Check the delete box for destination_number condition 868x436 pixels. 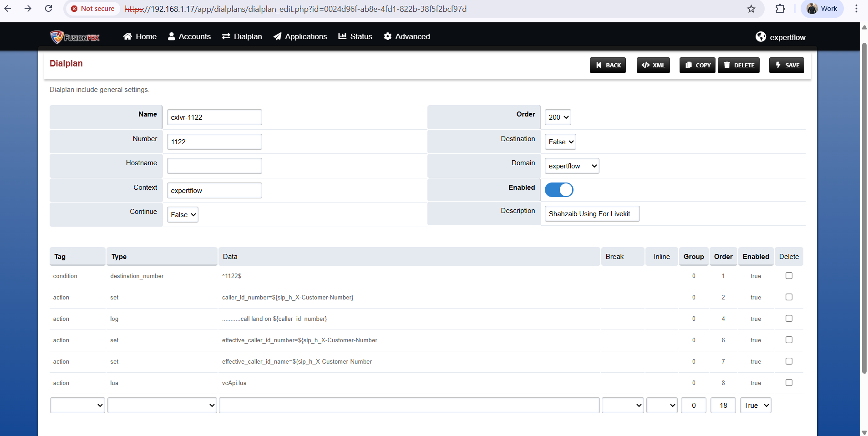[x=789, y=276]
